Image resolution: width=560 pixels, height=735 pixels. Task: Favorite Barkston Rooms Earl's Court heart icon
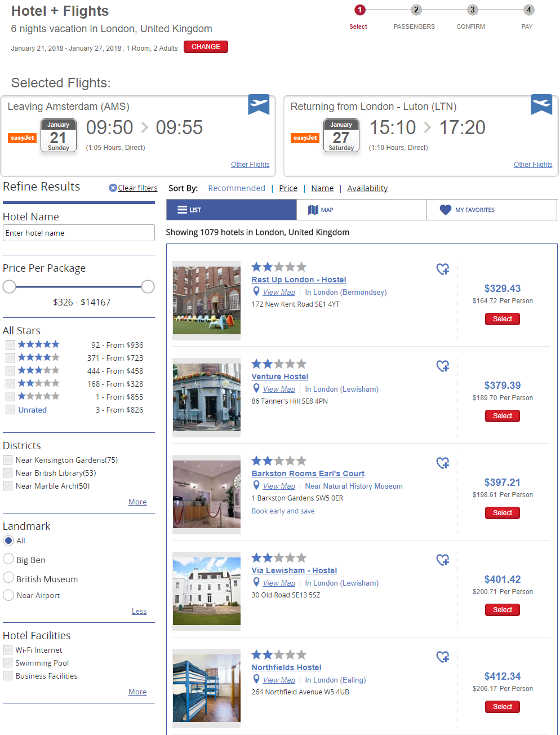443,463
